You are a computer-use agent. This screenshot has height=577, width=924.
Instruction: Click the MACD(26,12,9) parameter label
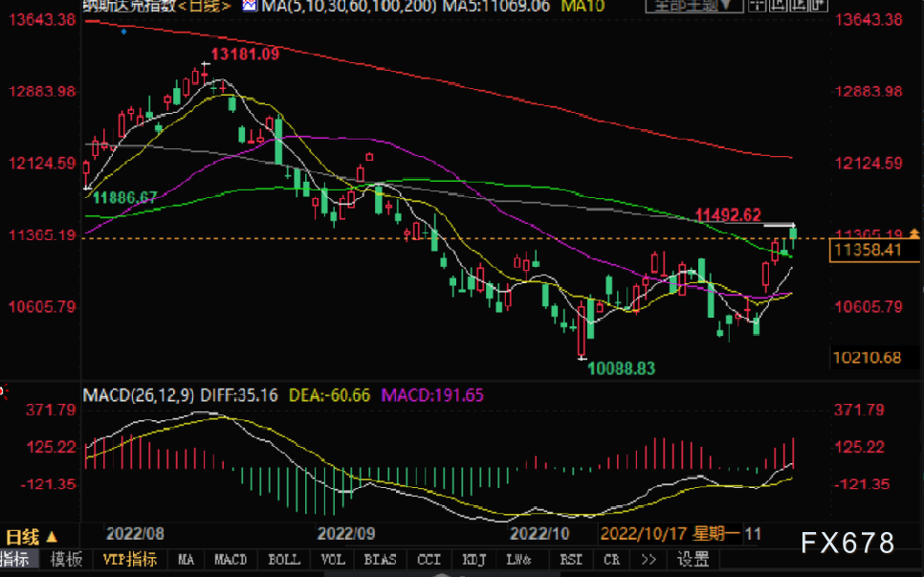(139, 395)
